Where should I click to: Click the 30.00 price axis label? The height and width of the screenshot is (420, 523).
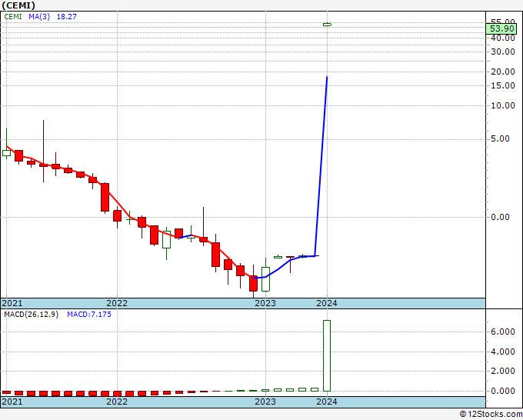point(503,52)
